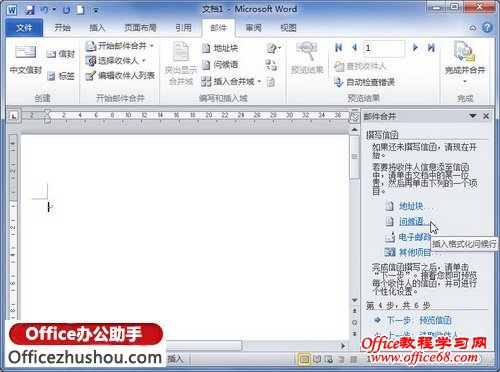Click the tab selector at ruler corner
500x372 pixels.
pyautogui.click(x=14, y=116)
